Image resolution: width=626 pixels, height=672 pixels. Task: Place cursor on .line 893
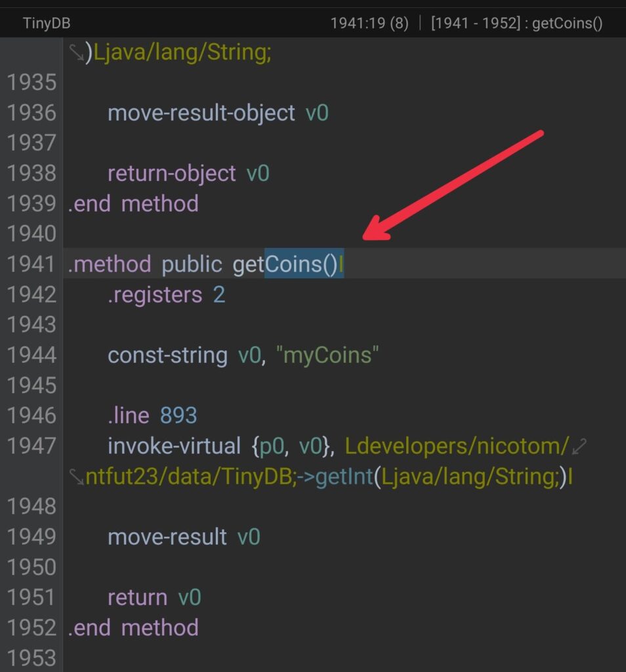(152, 415)
